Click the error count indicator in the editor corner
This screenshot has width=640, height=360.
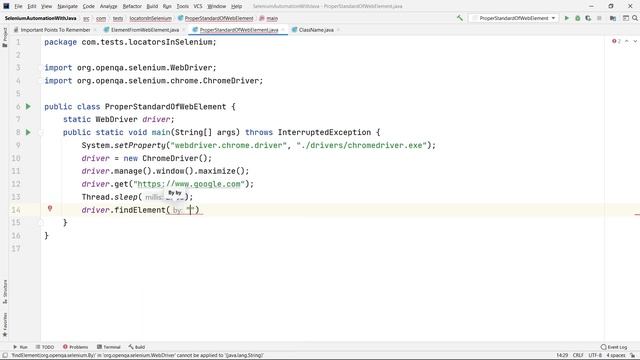tap(616, 41)
